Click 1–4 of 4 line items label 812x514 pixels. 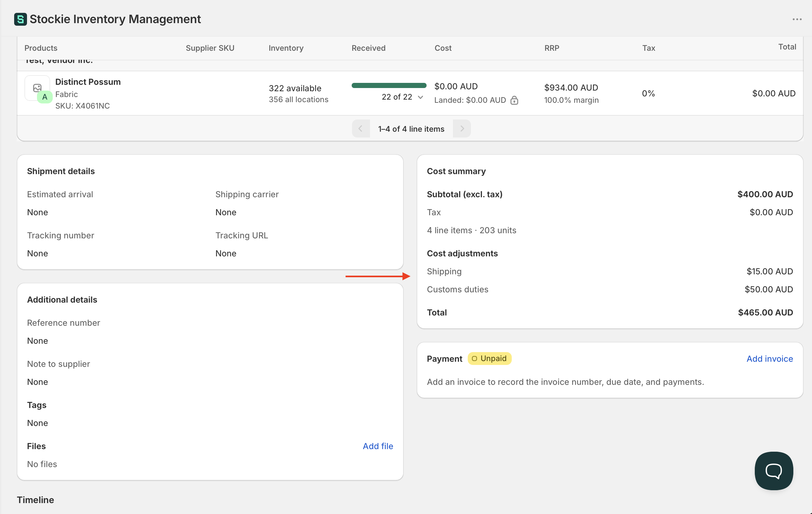(x=411, y=129)
